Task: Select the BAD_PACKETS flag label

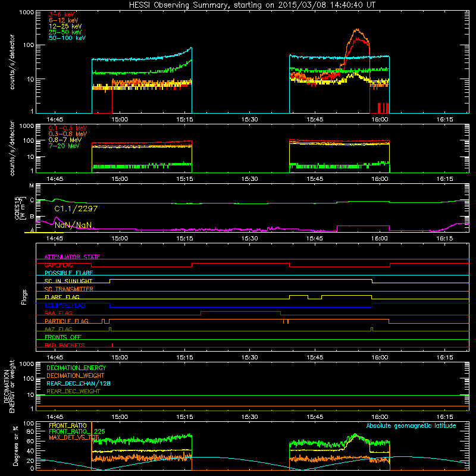Action: (65, 345)
